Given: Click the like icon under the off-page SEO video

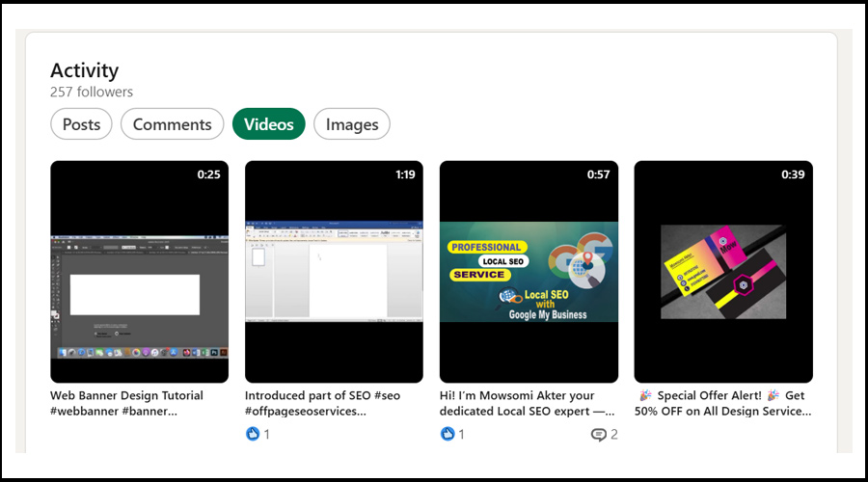Looking at the screenshot, I should coord(253,435).
